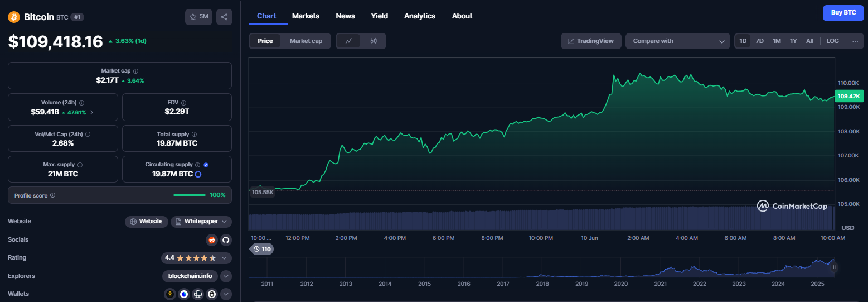
Task: Click the orange Bitcoin logo icon
Action: pyautogui.click(x=14, y=17)
